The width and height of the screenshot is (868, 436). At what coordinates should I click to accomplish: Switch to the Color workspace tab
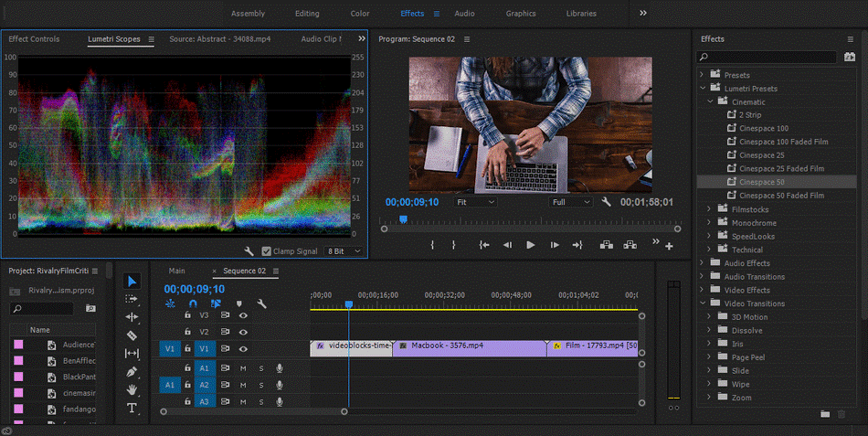pos(360,14)
